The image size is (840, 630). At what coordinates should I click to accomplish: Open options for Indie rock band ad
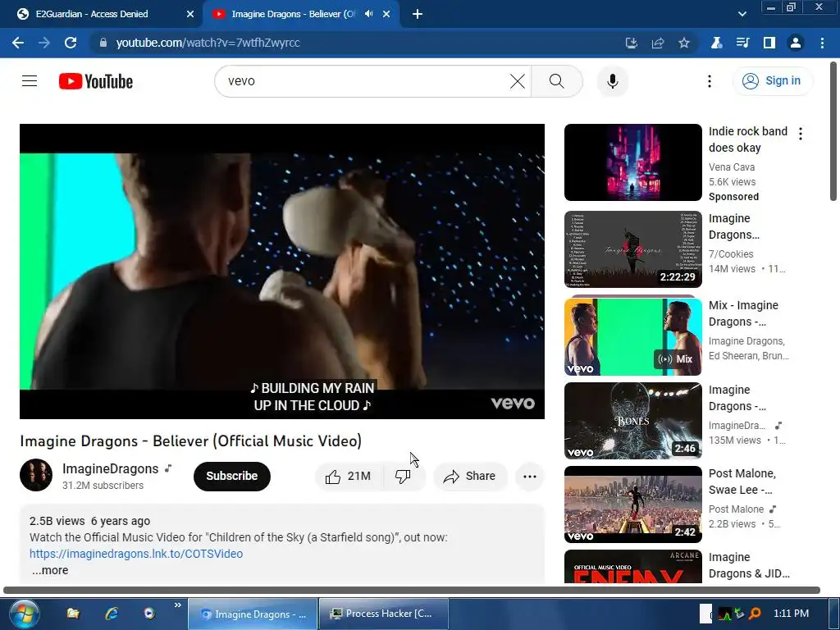click(801, 134)
